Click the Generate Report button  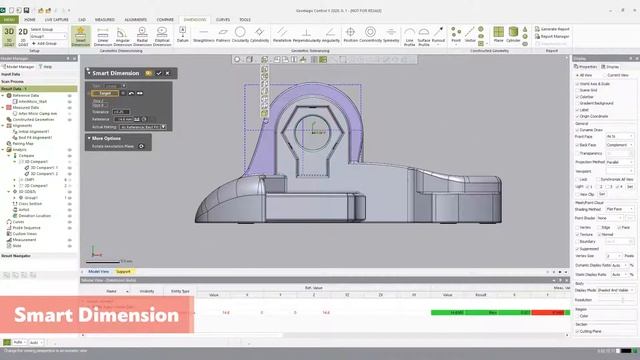click(x=552, y=29)
